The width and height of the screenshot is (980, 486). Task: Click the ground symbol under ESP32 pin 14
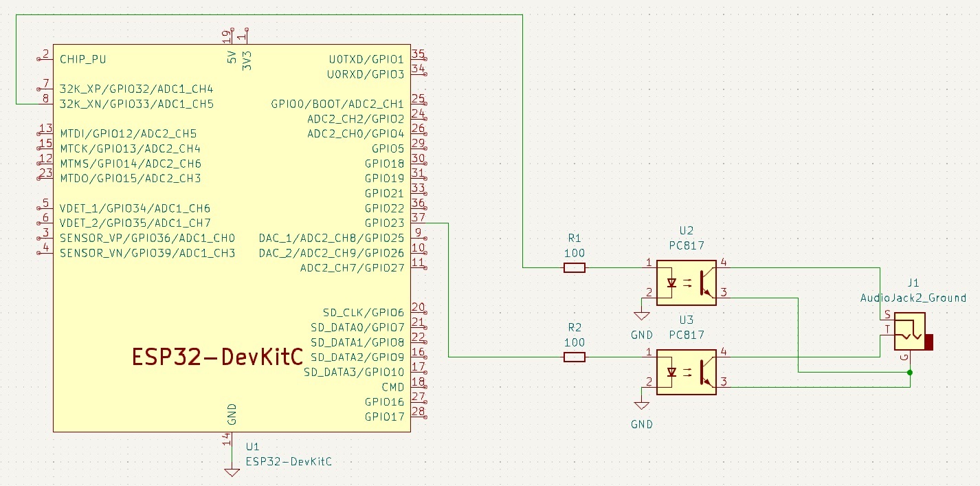point(232,472)
